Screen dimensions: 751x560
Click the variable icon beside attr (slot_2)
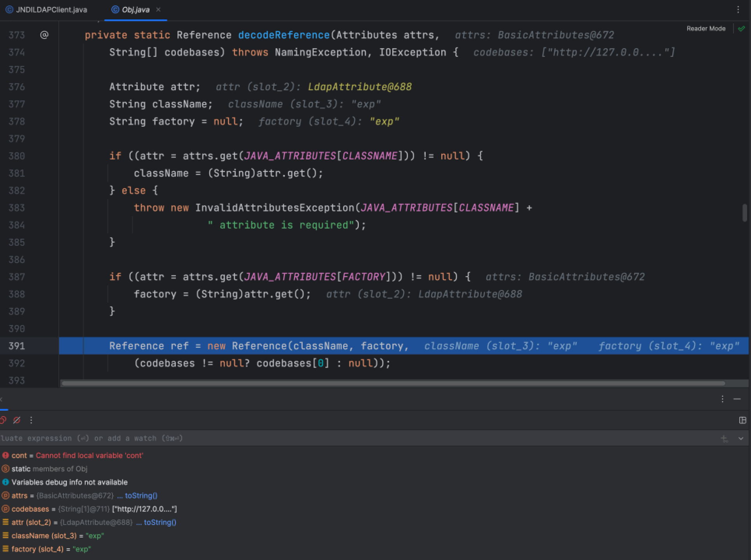coord(5,522)
